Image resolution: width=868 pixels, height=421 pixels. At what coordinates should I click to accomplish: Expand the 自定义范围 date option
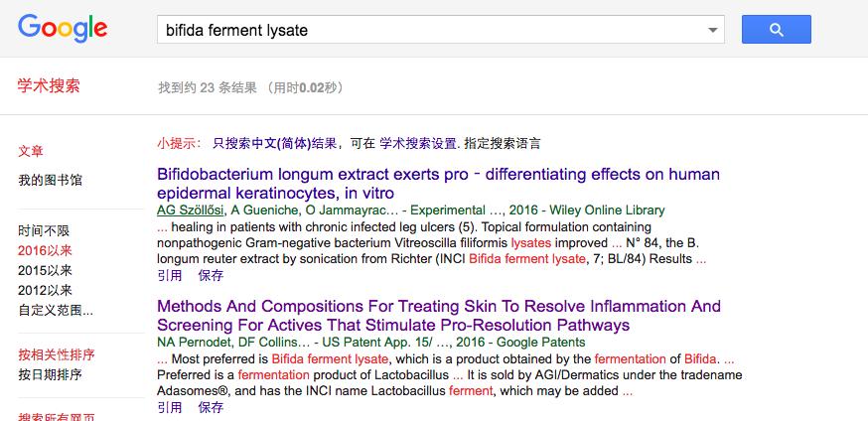56,310
